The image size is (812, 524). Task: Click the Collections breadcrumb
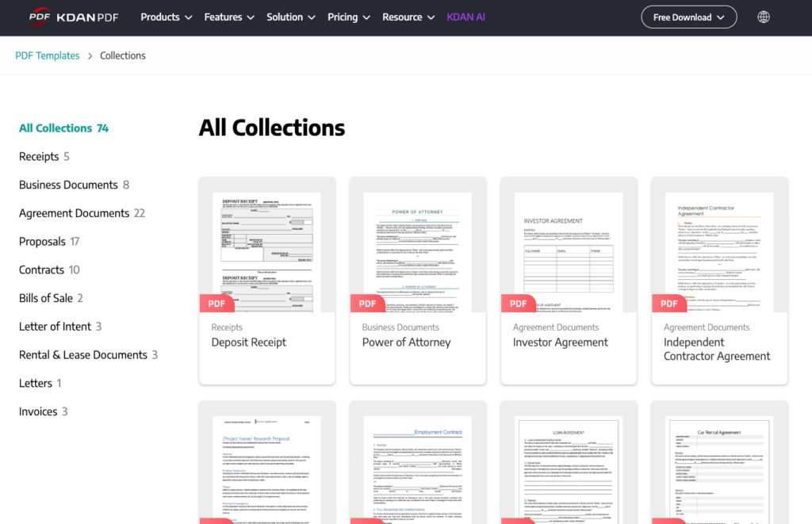(123, 55)
